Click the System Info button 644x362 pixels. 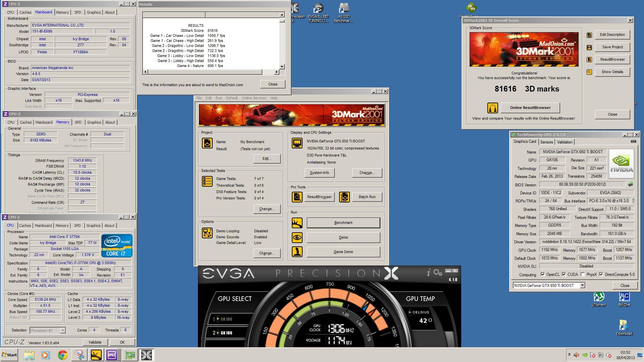pyautogui.click(x=319, y=173)
